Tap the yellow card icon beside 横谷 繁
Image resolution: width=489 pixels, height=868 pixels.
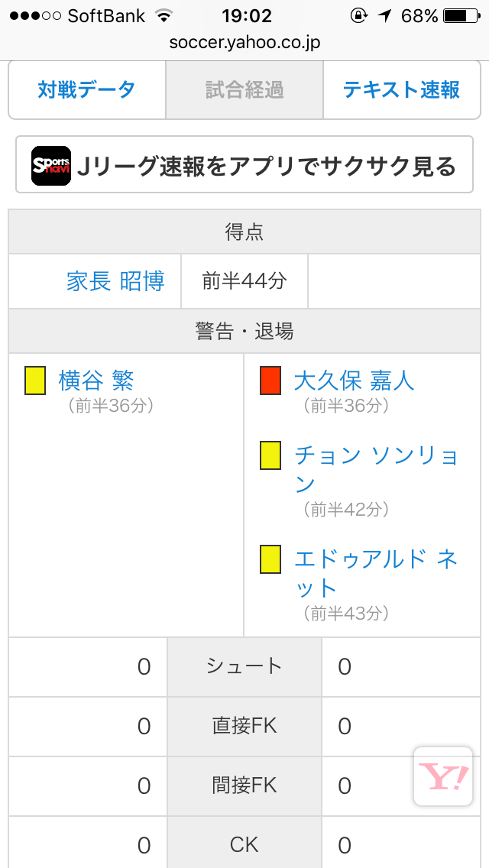pos(35,381)
